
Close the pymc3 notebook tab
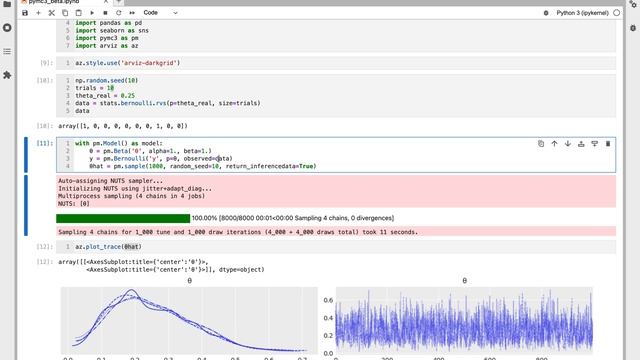tap(106, 2)
